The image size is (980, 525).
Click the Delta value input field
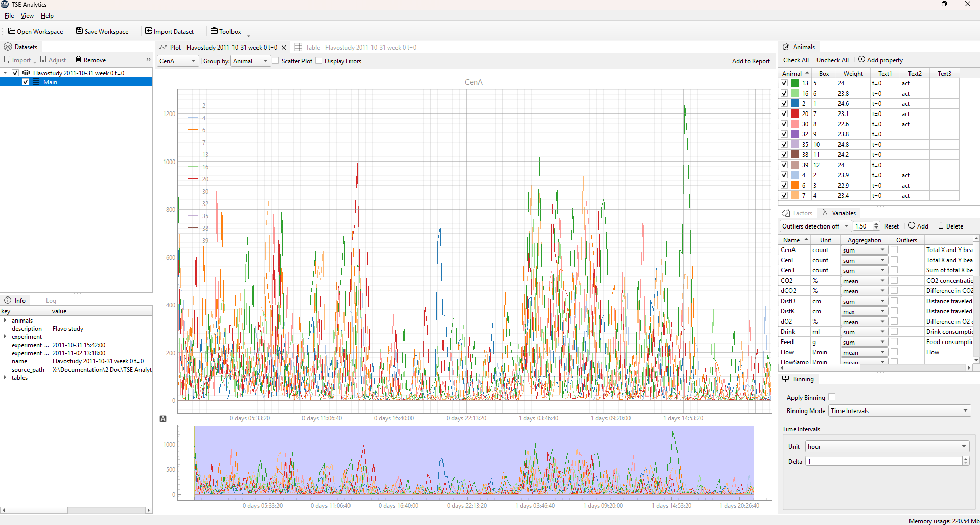[x=884, y=461]
